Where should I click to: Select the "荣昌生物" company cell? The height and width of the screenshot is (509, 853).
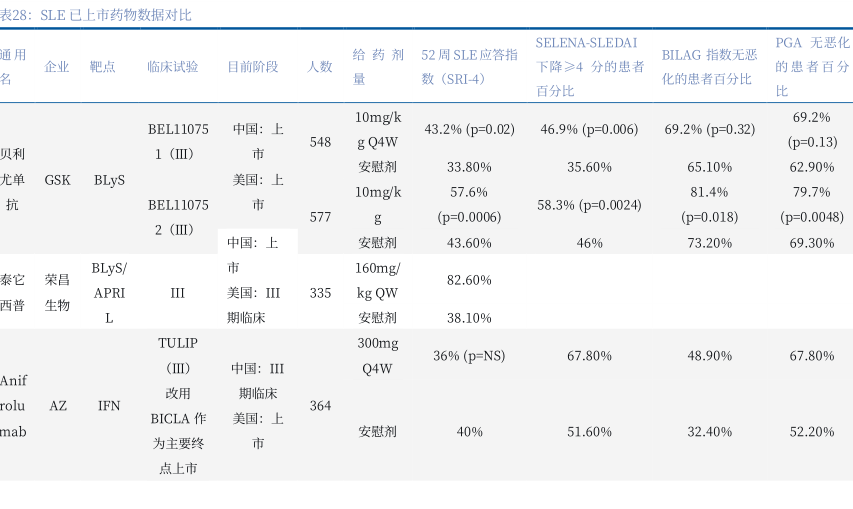(57, 293)
